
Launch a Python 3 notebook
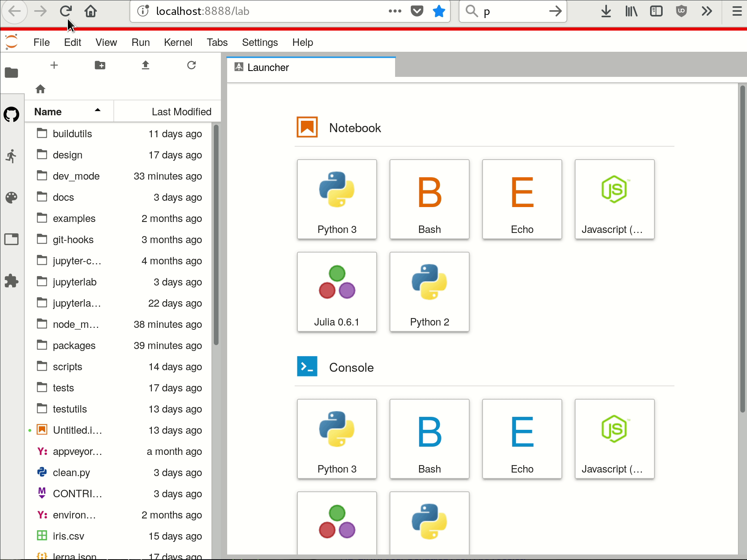coord(337,199)
